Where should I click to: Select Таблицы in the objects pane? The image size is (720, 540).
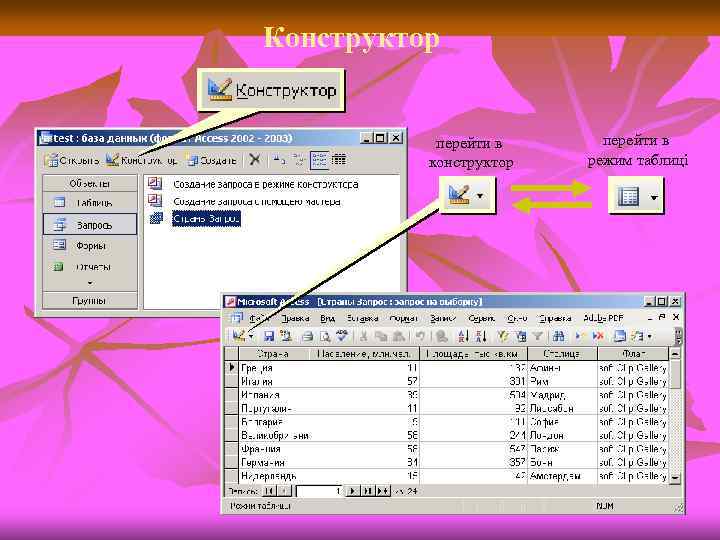click(x=90, y=202)
